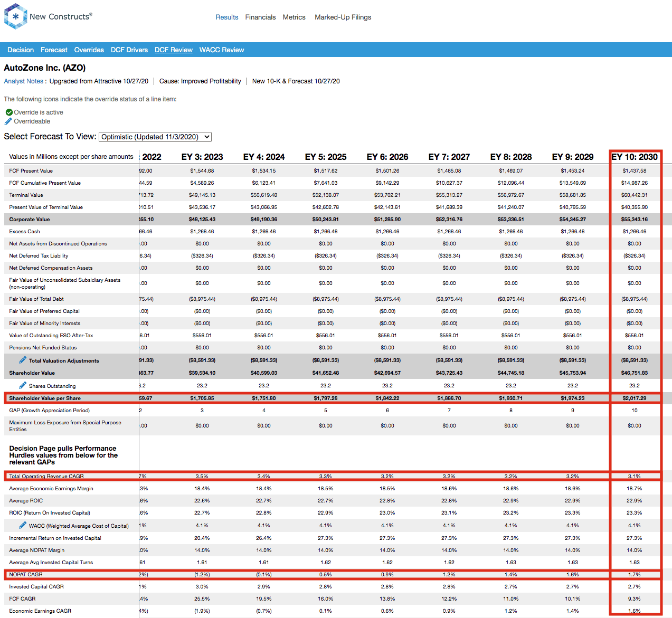
Task: Switch to the Overrides tab
Action: [89, 50]
